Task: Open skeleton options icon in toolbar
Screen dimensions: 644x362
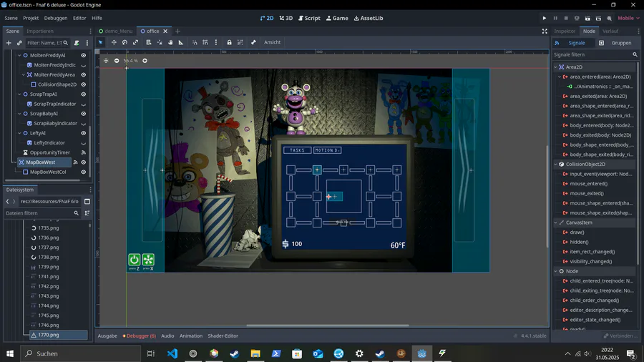Action: click(253, 42)
